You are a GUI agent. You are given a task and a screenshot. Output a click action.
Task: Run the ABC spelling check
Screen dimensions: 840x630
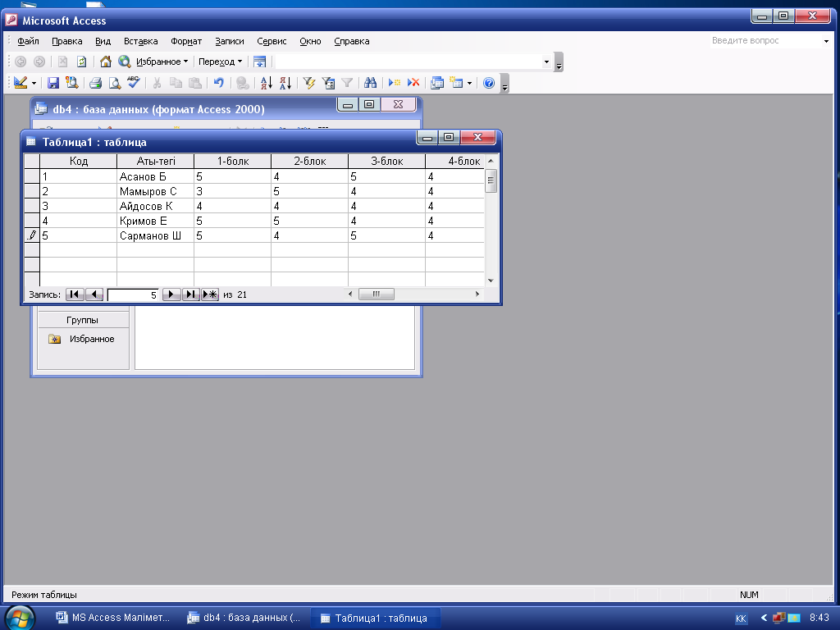[x=134, y=83]
